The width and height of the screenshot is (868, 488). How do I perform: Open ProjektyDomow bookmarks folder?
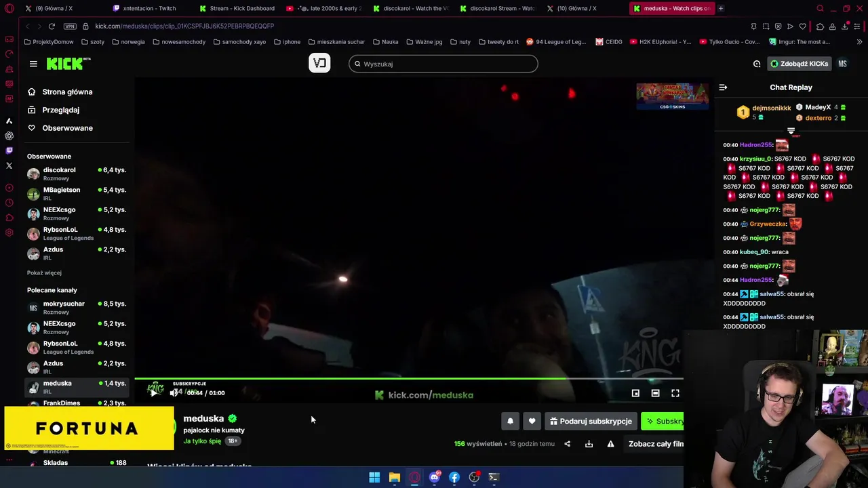[48, 41]
